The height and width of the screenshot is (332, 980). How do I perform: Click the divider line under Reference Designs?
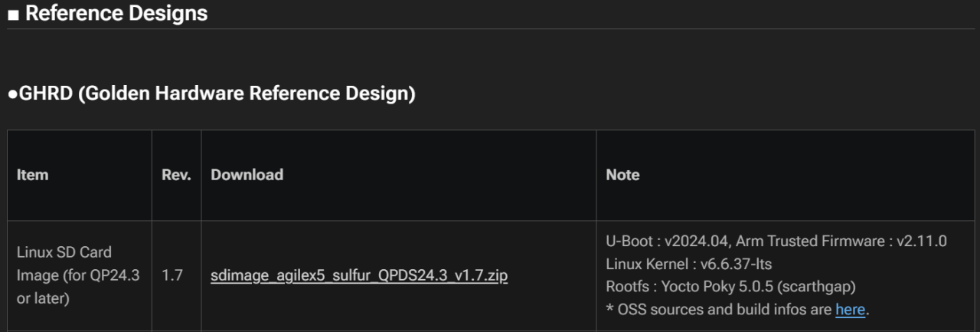490,29
